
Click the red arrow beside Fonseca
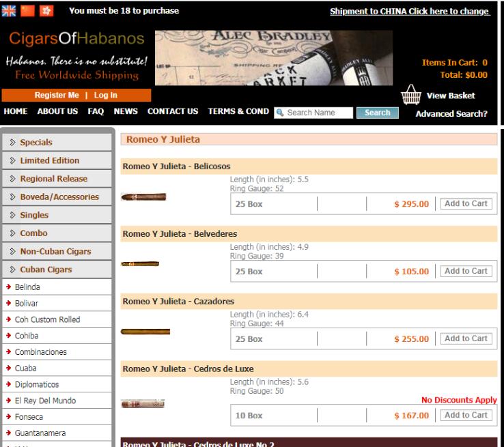[9, 416]
